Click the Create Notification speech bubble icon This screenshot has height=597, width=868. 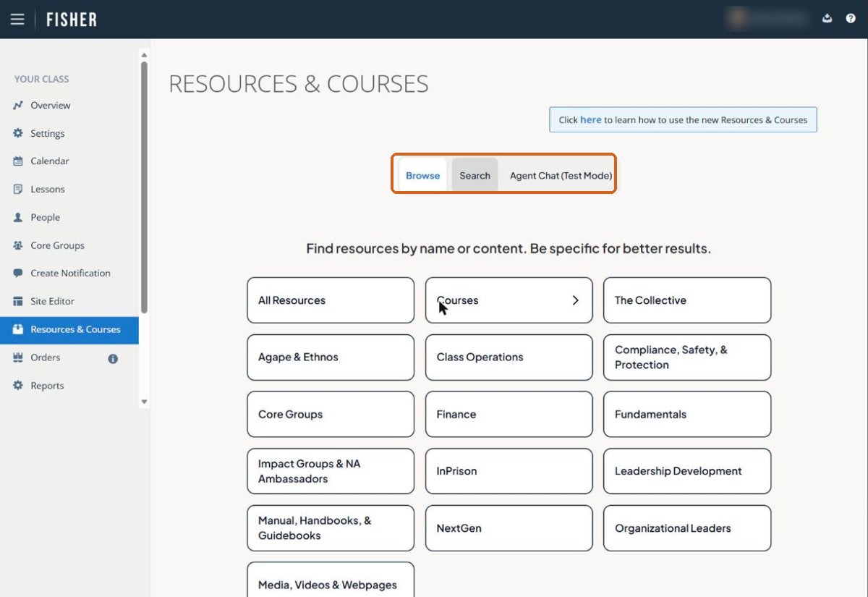(18, 274)
